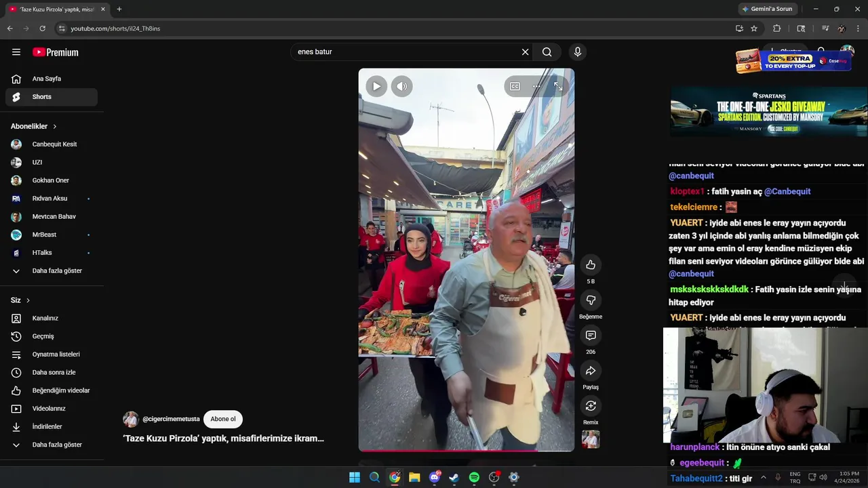Viewport: 868px width, 488px height.
Task: Open File Explorer from the taskbar
Action: (x=414, y=477)
